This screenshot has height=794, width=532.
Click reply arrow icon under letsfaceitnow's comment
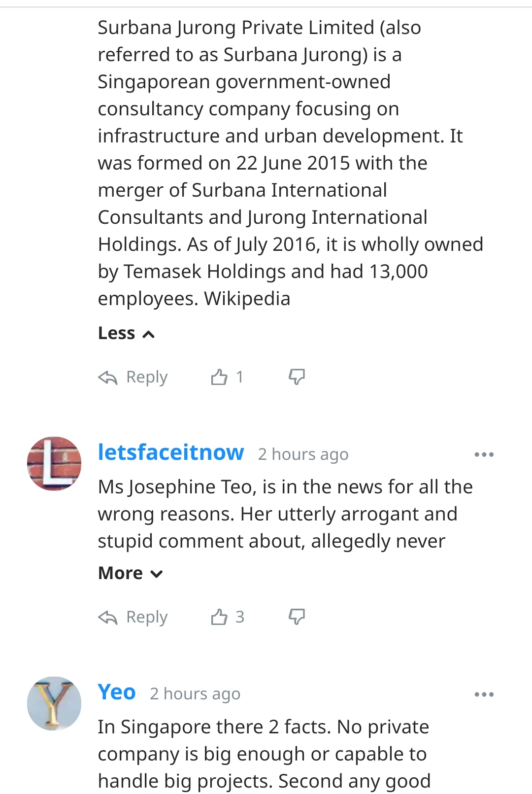tap(108, 617)
